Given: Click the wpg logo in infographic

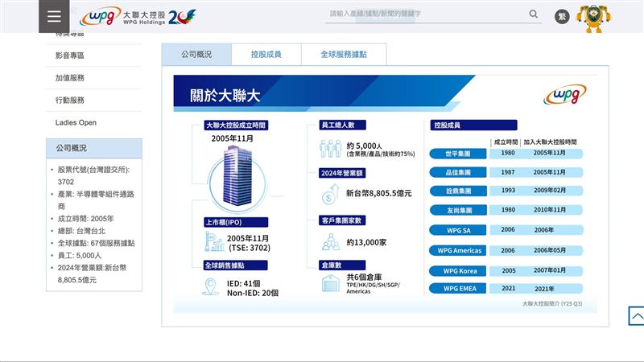Looking at the screenshot, I should click(x=565, y=94).
